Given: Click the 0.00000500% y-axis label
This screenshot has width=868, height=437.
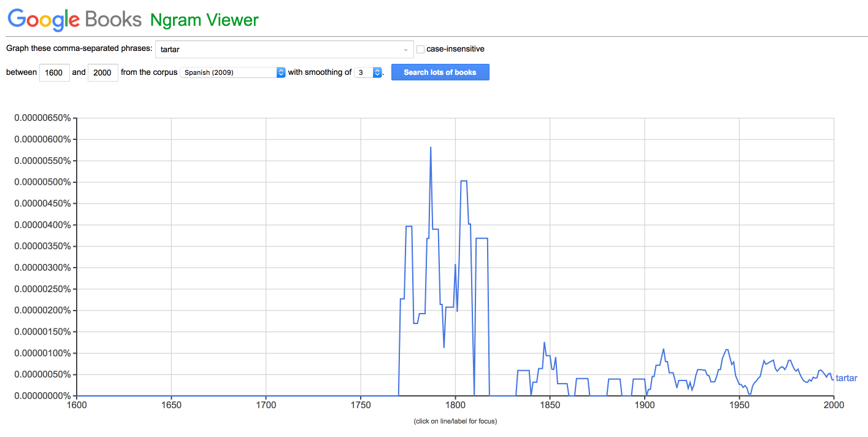Looking at the screenshot, I should tap(42, 182).
